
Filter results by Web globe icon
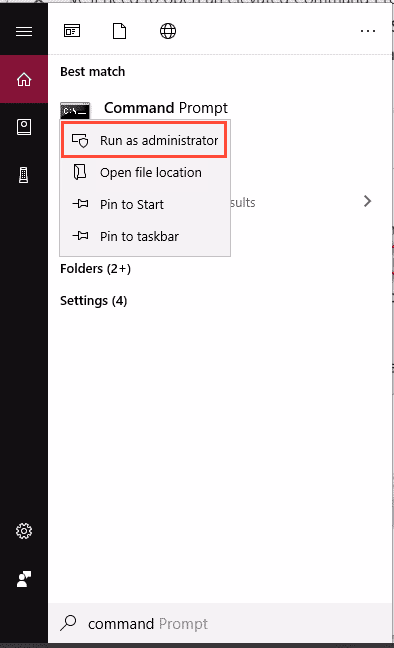pos(168,31)
